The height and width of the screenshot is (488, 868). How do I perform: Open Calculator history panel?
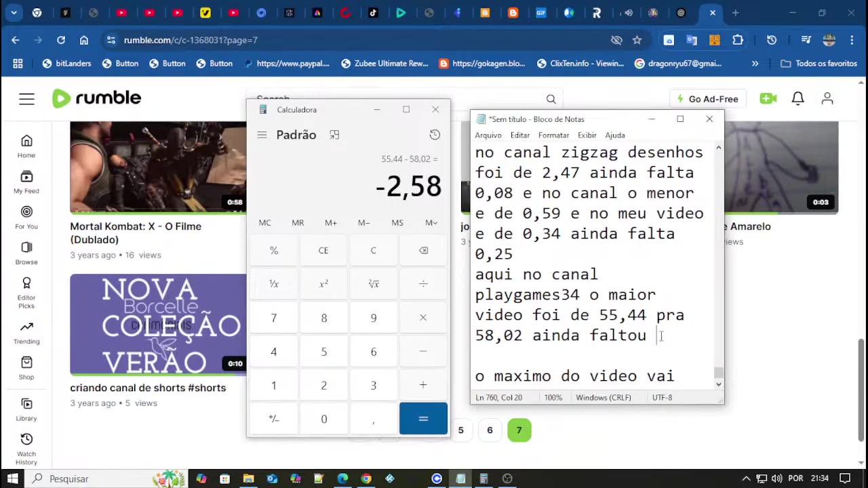pos(435,135)
